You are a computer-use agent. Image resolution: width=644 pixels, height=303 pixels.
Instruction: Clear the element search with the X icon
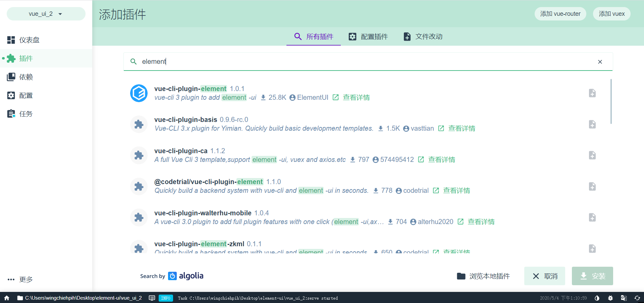[600, 62]
